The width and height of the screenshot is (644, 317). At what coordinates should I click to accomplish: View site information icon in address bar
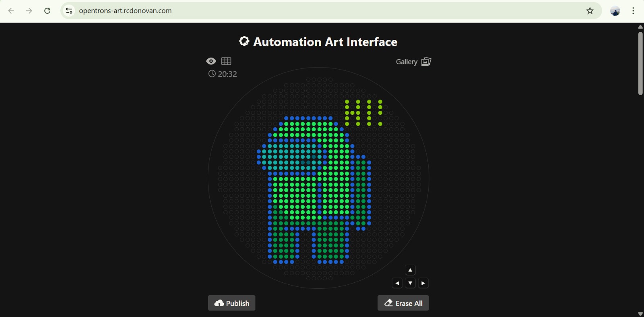coord(69,11)
